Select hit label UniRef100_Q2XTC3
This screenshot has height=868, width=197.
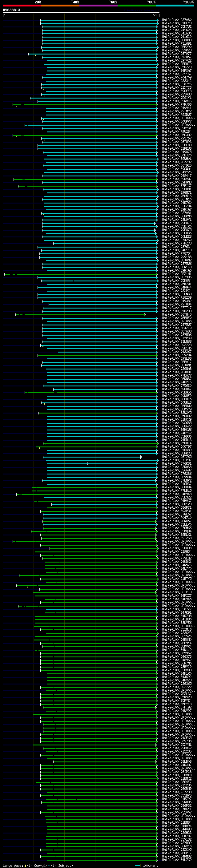pos(176,88)
